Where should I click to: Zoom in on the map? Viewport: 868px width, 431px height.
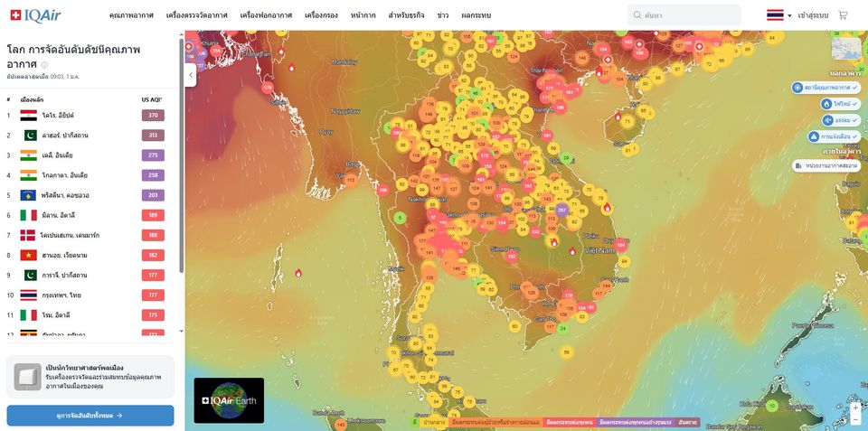tap(855, 408)
